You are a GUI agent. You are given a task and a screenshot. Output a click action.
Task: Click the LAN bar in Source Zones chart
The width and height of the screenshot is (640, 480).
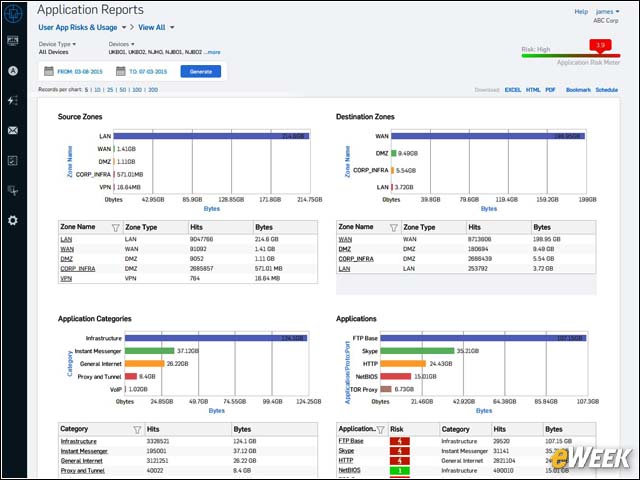[211, 136]
